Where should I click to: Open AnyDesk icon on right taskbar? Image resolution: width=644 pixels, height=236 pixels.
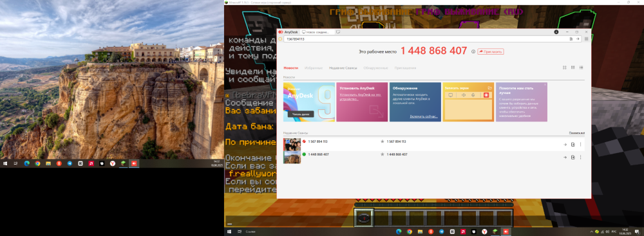pyautogui.click(x=506, y=231)
